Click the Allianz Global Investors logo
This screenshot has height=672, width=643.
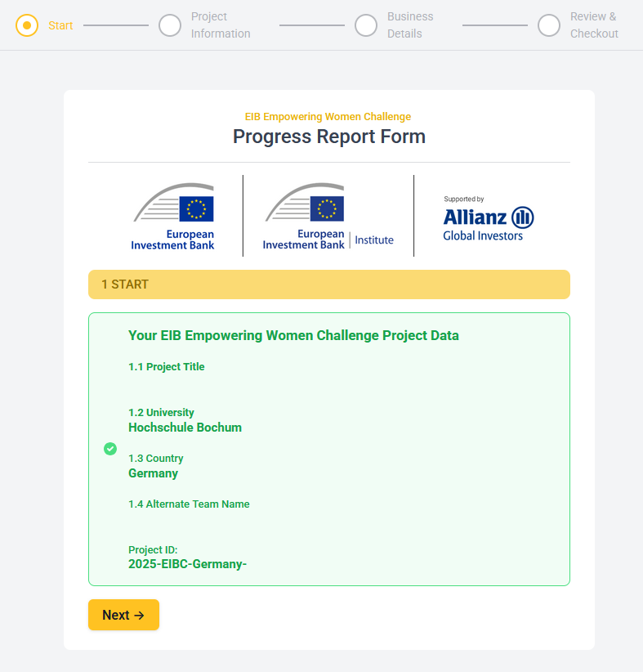pos(489,223)
